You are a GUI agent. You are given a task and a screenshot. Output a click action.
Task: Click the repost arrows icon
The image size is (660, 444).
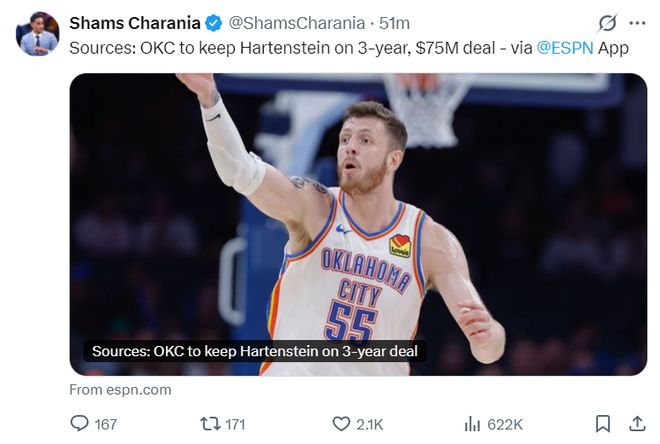point(210,423)
